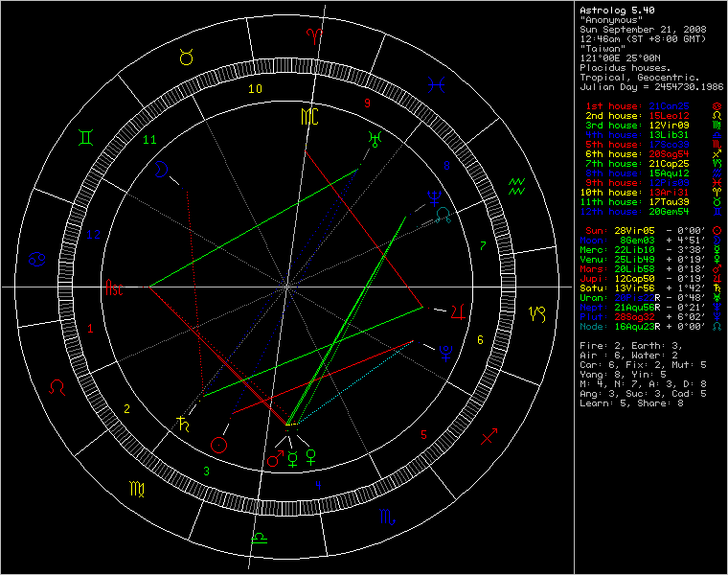Click house number 6 in the wheel

[480, 340]
